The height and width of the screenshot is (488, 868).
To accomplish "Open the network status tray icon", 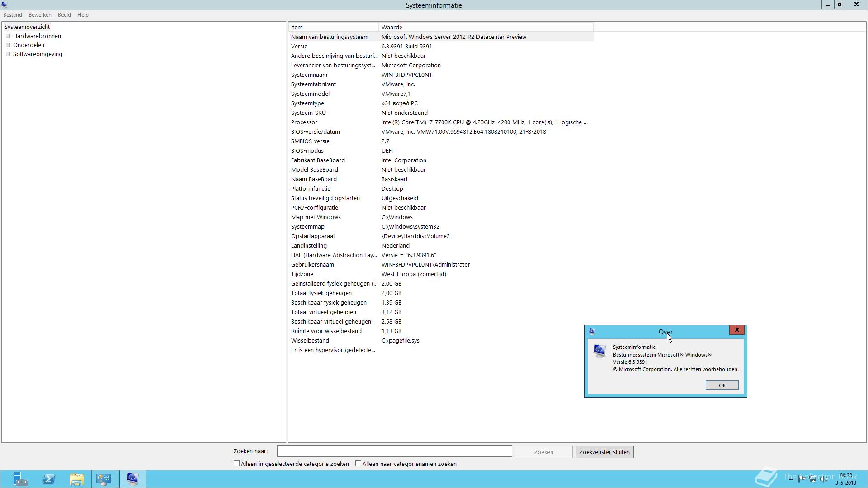I will (x=812, y=479).
